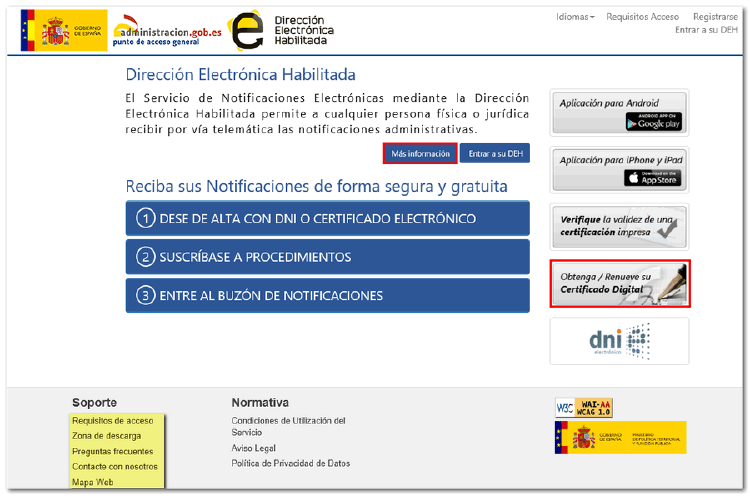Open the DNI electrónico banner
The width and height of the screenshot is (750, 496).
(619, 341)
